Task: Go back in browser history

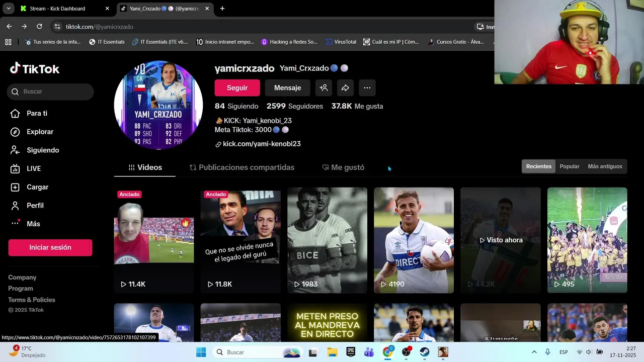Action: 9,27
